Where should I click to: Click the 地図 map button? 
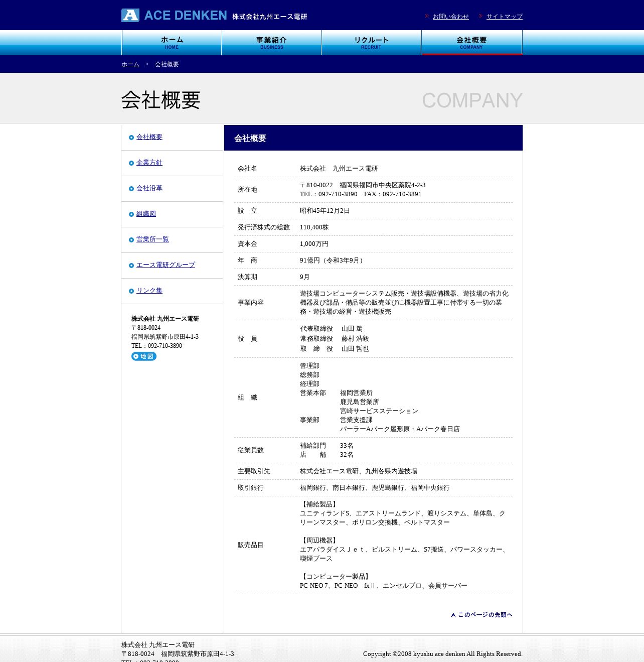(x=144, y=356)
